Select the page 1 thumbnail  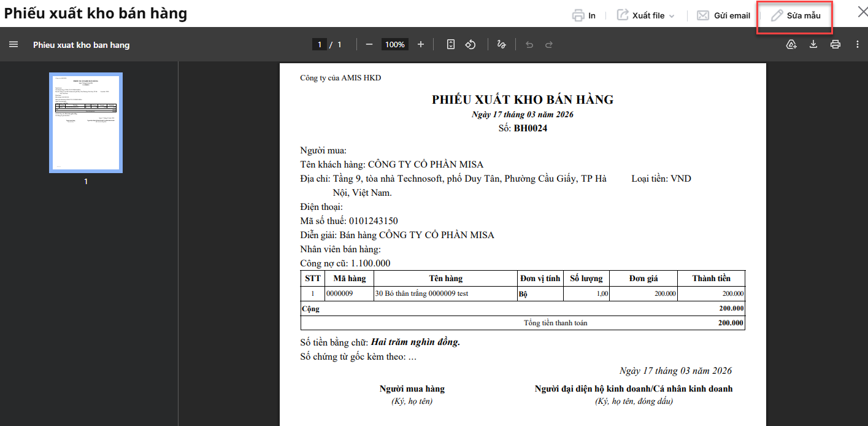86,123
